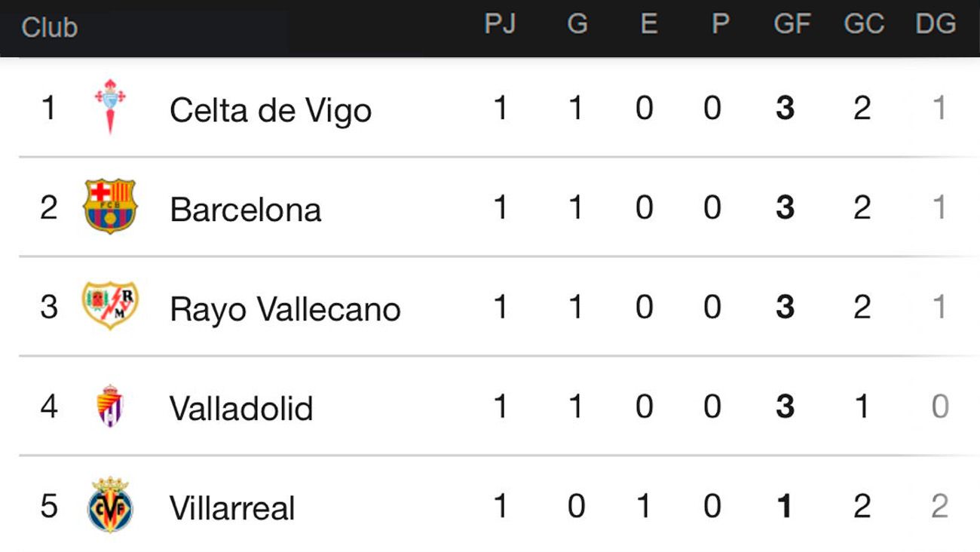Screen dimensions: 980x552
Task: Sort by the GC column header
Action: 863,24
